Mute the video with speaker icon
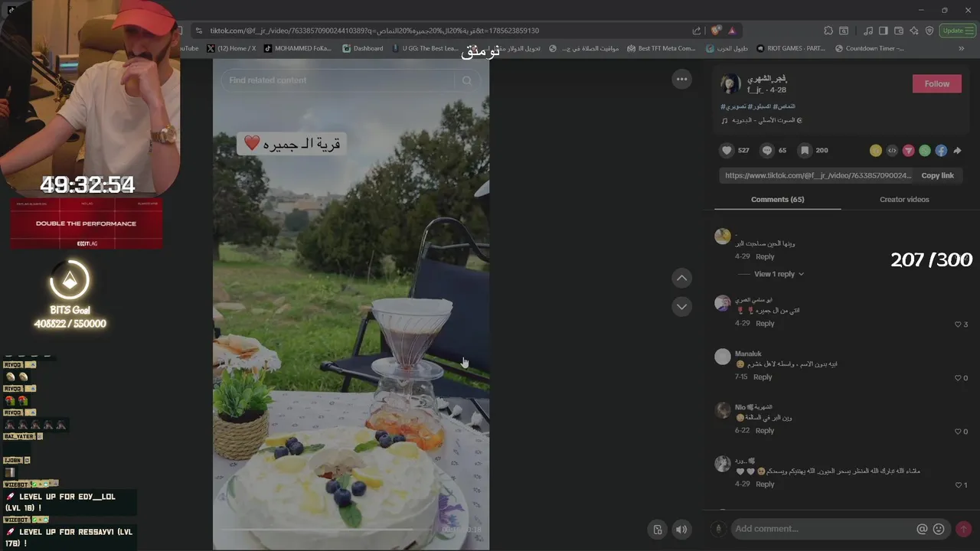 click(x=681, y=529)
